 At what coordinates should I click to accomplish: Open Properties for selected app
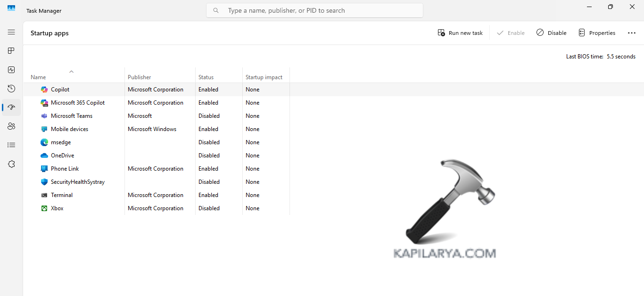(597, 33)
